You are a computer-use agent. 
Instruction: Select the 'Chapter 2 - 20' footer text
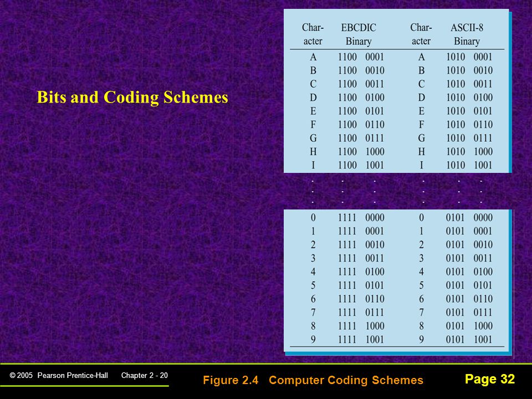coord(145,375)
